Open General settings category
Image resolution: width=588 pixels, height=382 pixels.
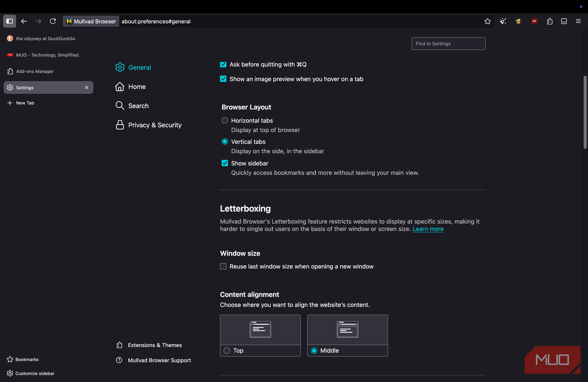tap(133, 67)
